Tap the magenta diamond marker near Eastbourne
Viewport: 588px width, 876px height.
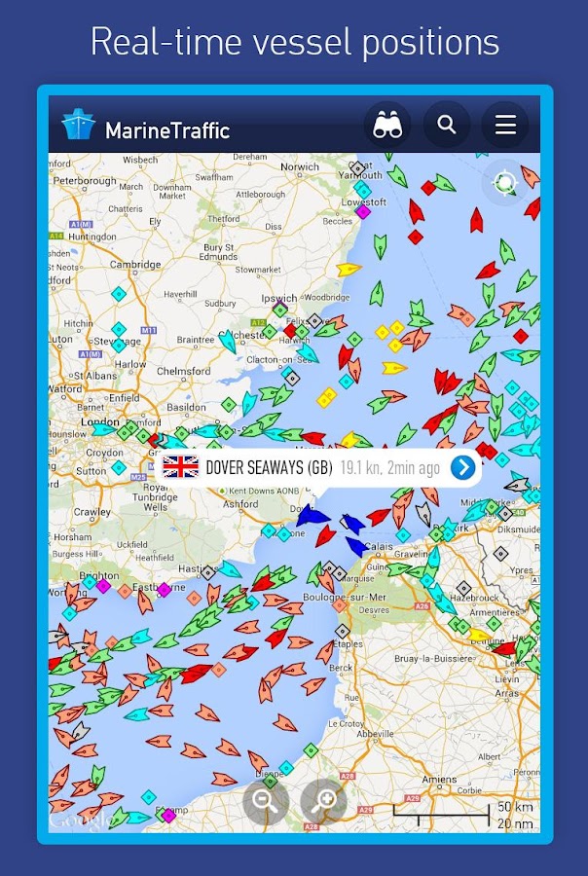[x=164, y=590]
